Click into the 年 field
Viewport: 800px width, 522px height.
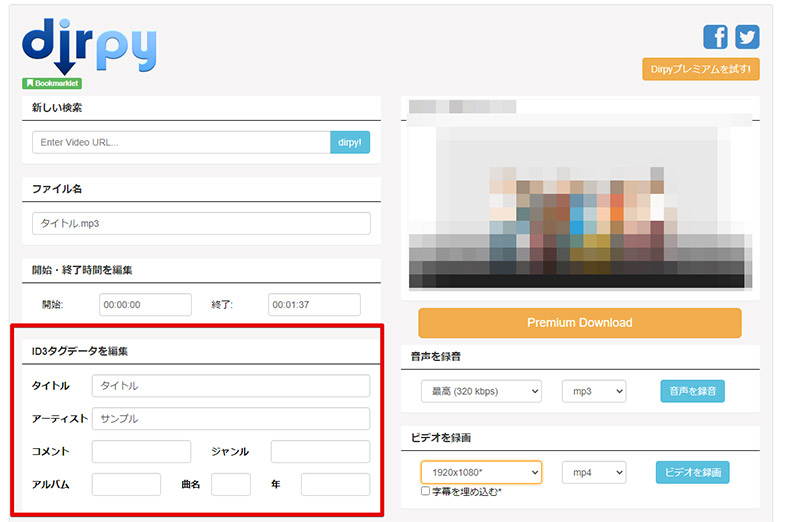pyautogui.click(x=335, y=484)
